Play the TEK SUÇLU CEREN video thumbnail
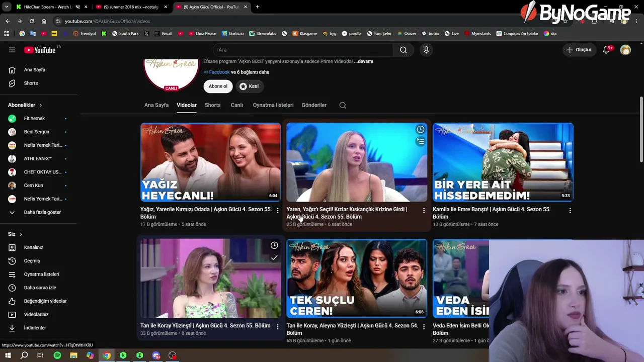This screenshot has width=644, height=362. 357,279
